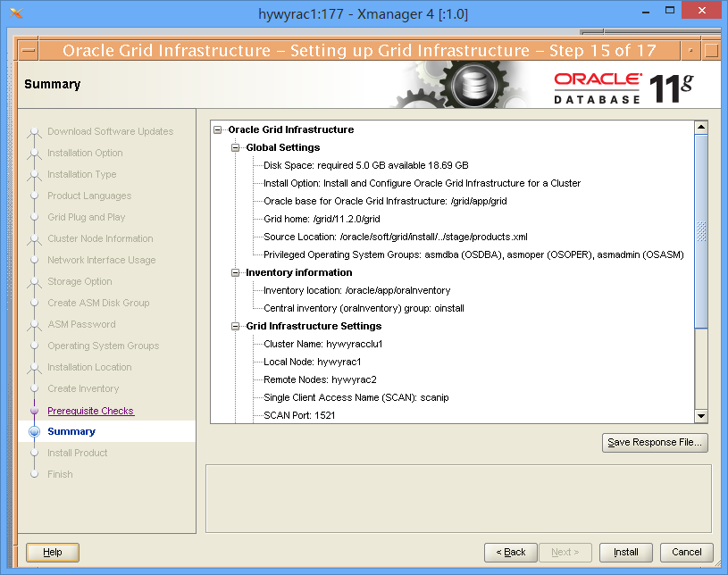Click the installer window minimize dot icon
Image resolution: width=728 pixels, height=575 pixels.
click(690, 51)
